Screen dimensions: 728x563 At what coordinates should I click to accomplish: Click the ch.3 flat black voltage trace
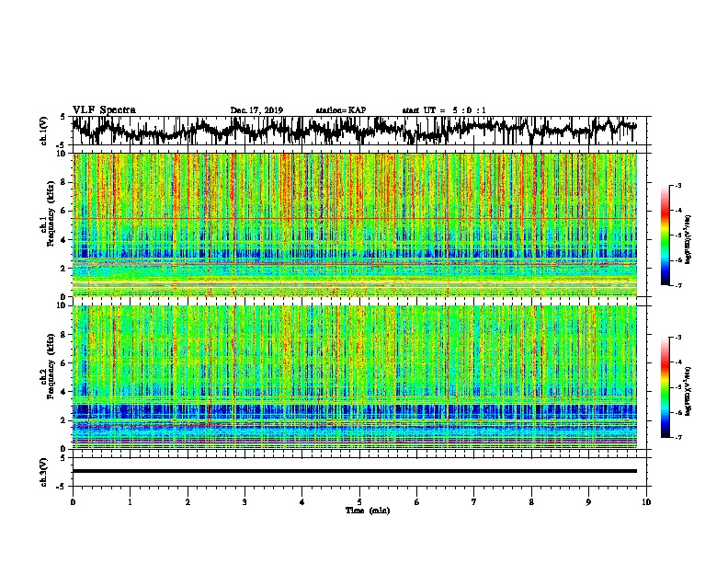pos(355,471)
